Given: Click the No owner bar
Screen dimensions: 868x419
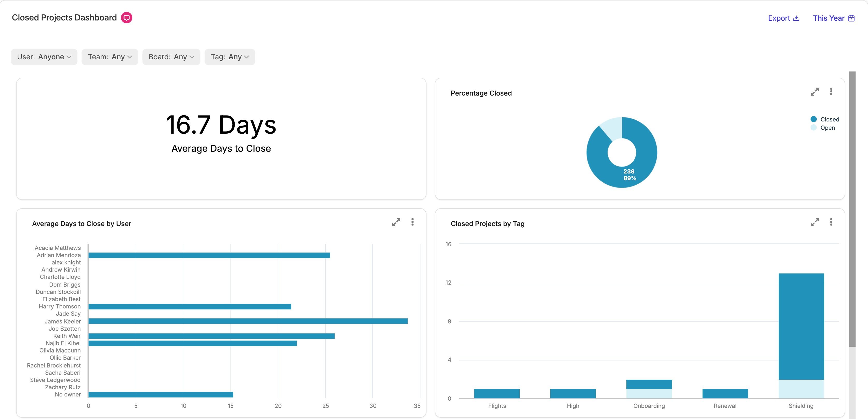Looking at the screenshot, I should coord(161,395).
